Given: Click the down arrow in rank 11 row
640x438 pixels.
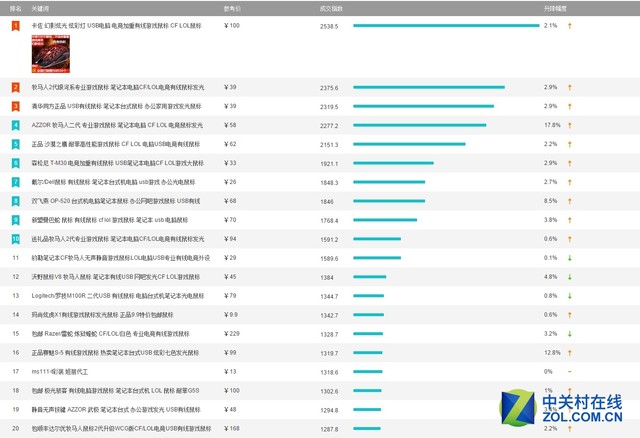Looking at the screenshot, I should (569, 258).
